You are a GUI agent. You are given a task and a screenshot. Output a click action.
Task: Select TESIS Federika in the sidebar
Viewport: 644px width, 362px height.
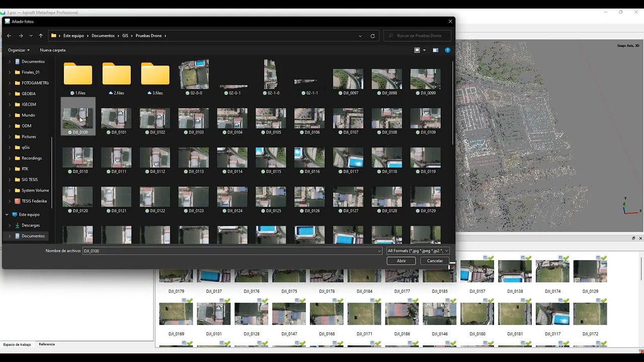point(34,201)
